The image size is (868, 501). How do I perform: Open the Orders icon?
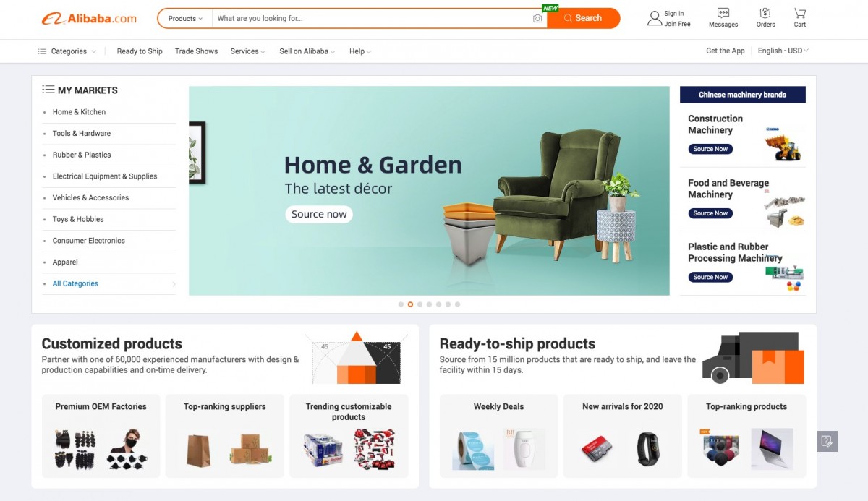[765, 13]
